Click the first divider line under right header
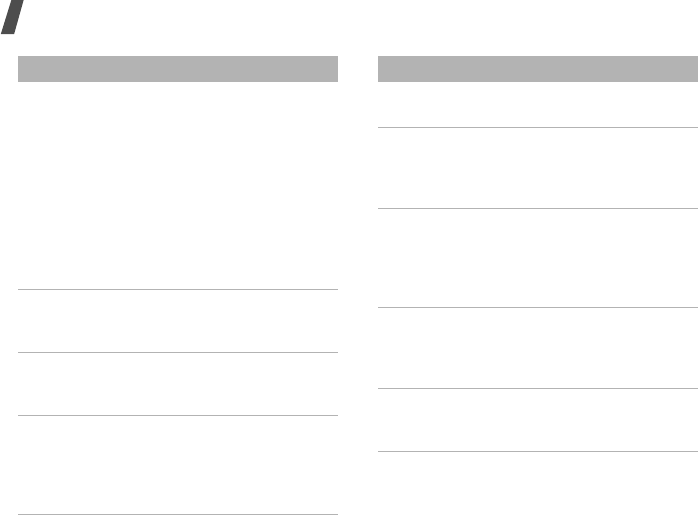The width and height of the screenshot is (698, 515). click(x=538, y=127)
